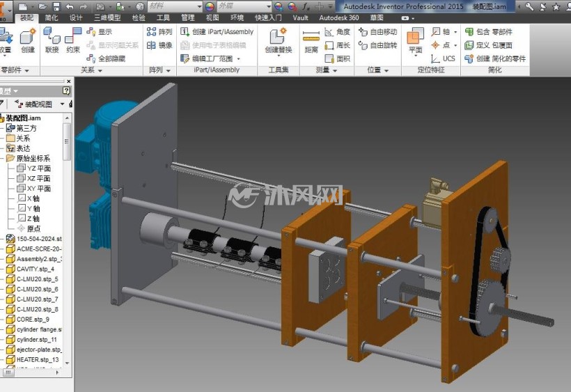Click the 创建替换 create substitute tool
Image resolution: width=571 pixels, height=392 pixels.
pyautogui.click(x=279, y=41)
